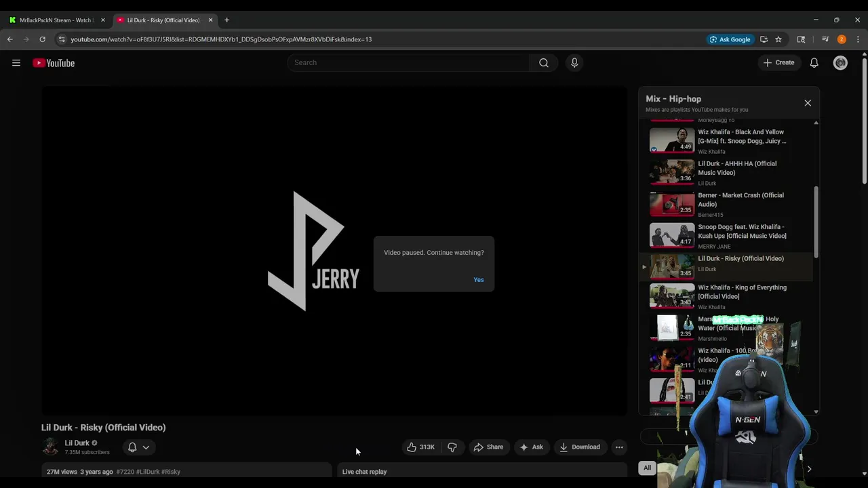The width and height of the screenshot is (868, 488).
Task: Open the YouTube hamburger guide menu
Action: pyautogui.click(x=16, y=63)
